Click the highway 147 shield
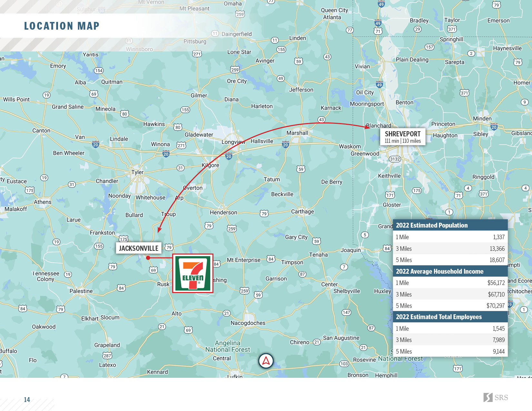This screenshot has width=532, height=411. pos(346,312)
